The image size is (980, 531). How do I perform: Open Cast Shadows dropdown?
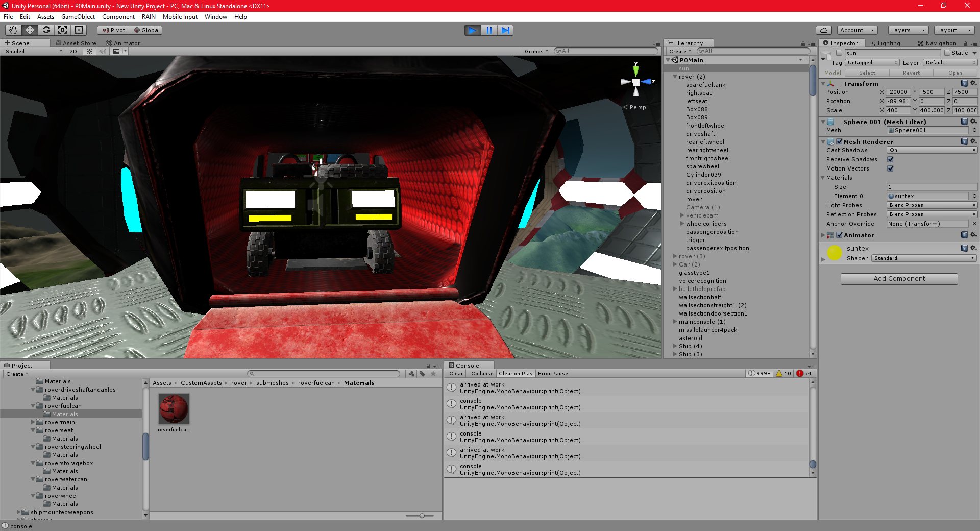932,150
